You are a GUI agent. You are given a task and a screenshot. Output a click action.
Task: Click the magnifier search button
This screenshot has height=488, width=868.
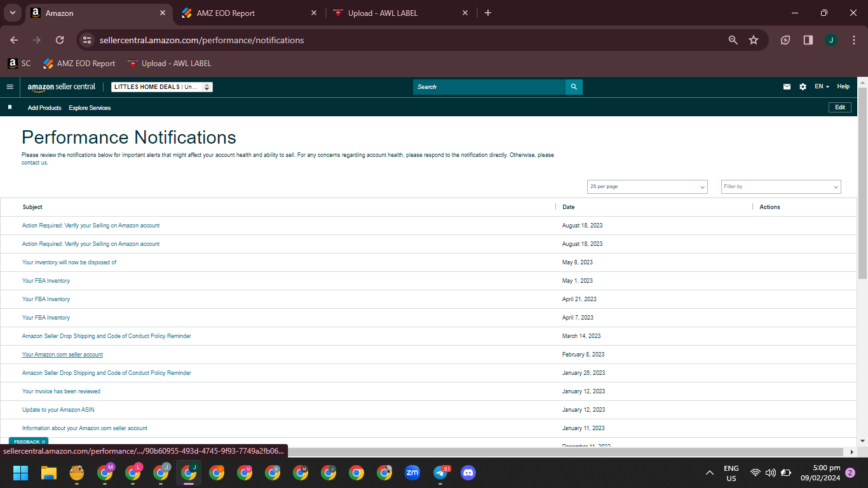point(574,87)
